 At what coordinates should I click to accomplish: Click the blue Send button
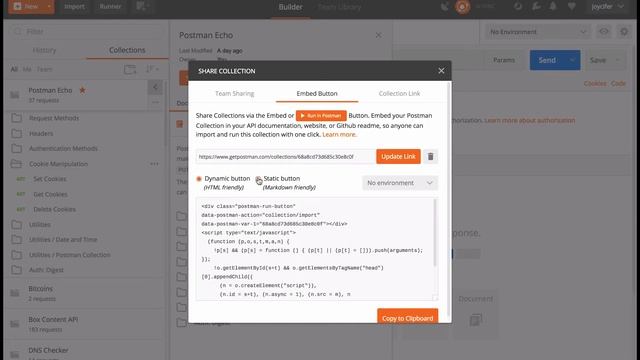547,60
